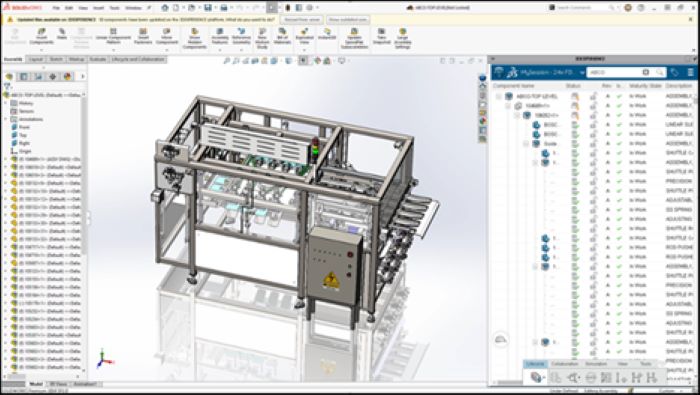Viewport: 700px width, 395px height.
Task: Click the tag icon in 3DEXPERIENCE panel
Action: (675, 72)
